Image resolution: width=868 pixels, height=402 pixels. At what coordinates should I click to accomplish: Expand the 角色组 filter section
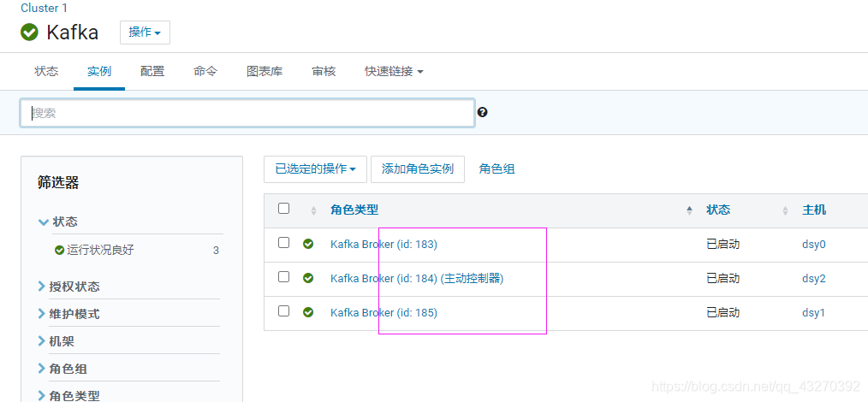tap(62, 369)
